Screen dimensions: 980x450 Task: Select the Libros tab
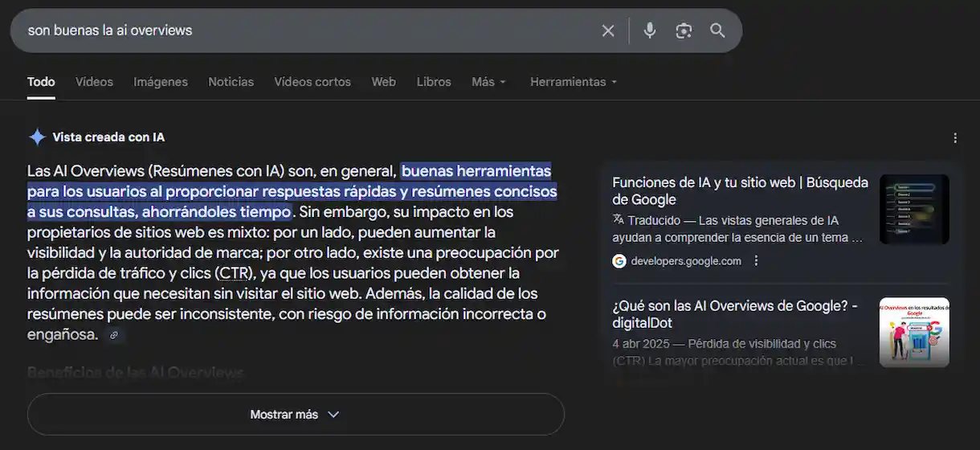(x=434, y=82)
